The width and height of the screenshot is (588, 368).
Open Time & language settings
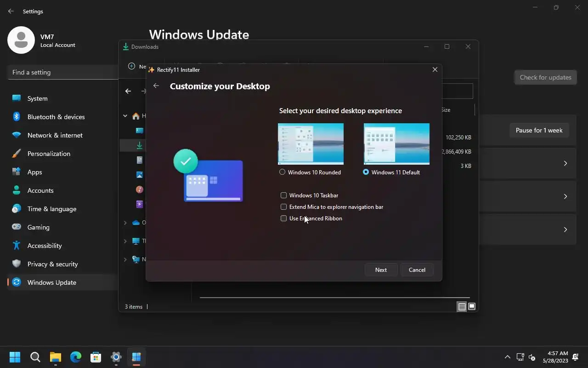click(x=62, y=209)
